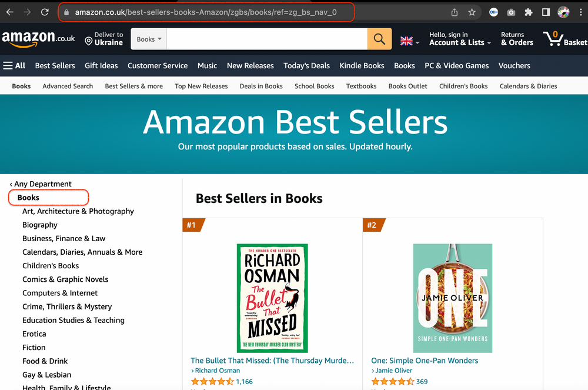Viewport: 588px width, 390px height.
Task: Bookmark this page with the star
Action: coord(471,12)
